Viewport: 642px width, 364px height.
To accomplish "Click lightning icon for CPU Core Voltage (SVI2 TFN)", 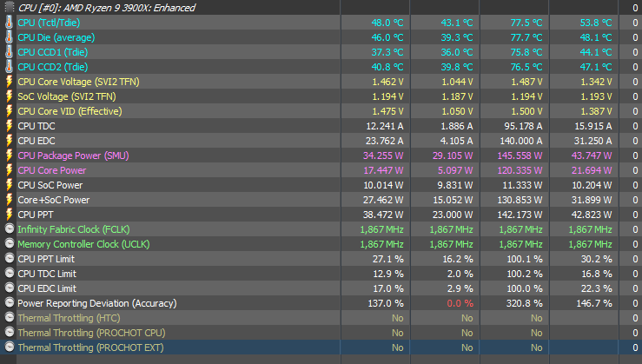I will pos(9,82).
